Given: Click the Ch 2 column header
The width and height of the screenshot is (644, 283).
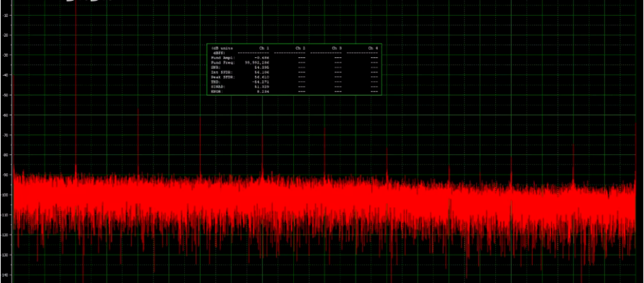Looking at the screenshot, I should (300, 48).
